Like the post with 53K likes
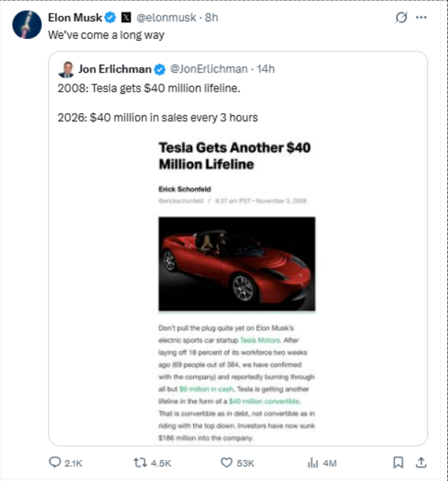Image resolution: width=448 pixels, height=481 pixels. pos(227,463)
